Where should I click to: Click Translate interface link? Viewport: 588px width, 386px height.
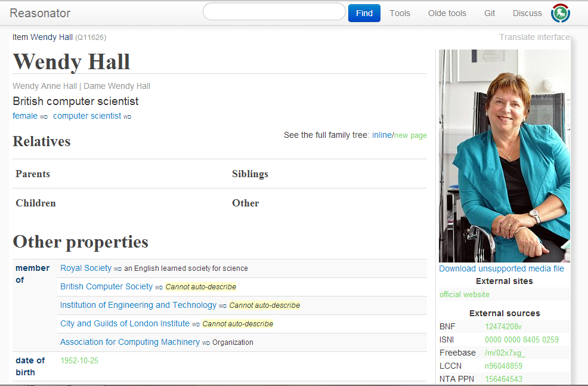tap(534, 37)
